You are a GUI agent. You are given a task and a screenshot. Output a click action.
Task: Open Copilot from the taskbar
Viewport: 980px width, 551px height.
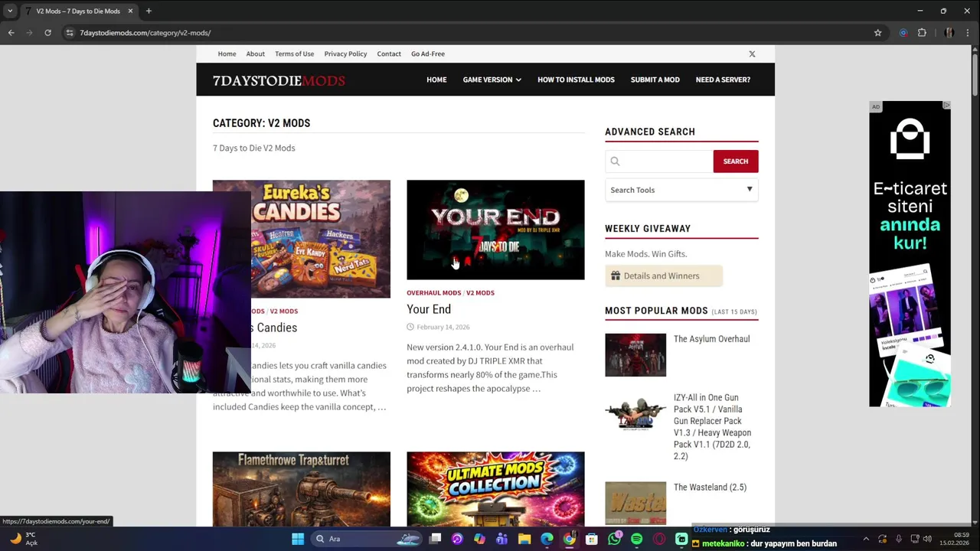coord(479,539)
